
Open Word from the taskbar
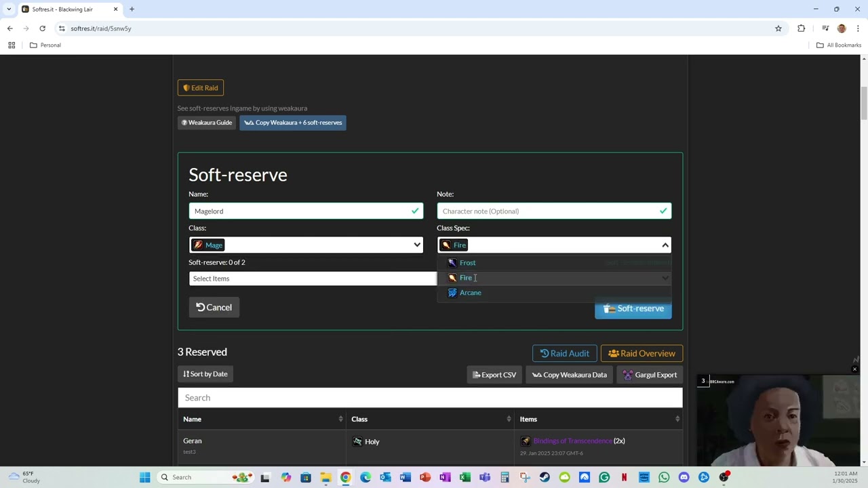point(406,477)
